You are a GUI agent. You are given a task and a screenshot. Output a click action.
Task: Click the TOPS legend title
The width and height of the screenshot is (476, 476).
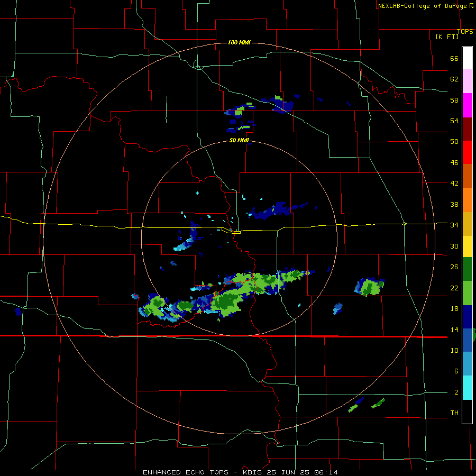tap(465, 32)
